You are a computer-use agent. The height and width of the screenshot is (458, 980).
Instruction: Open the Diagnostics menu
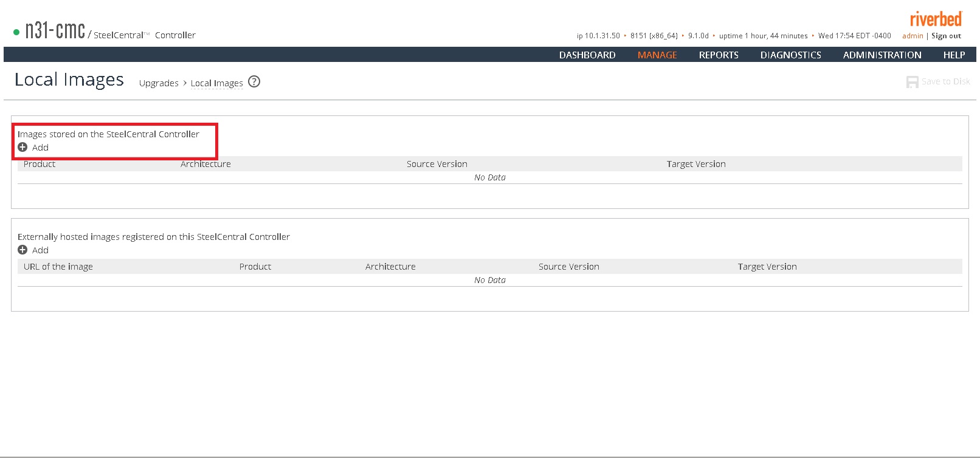790,55
